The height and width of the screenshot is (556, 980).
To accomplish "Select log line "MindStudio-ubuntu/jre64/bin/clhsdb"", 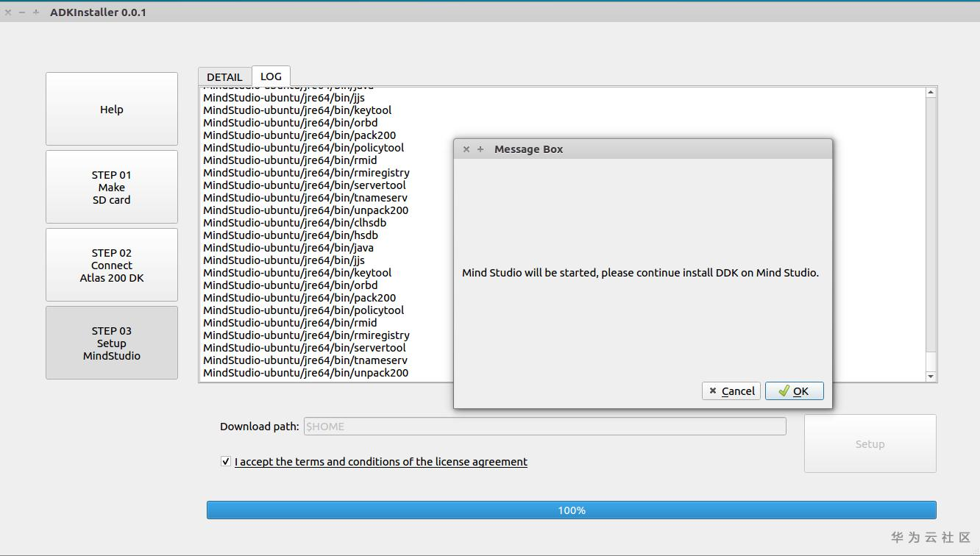I will [294, 223].
